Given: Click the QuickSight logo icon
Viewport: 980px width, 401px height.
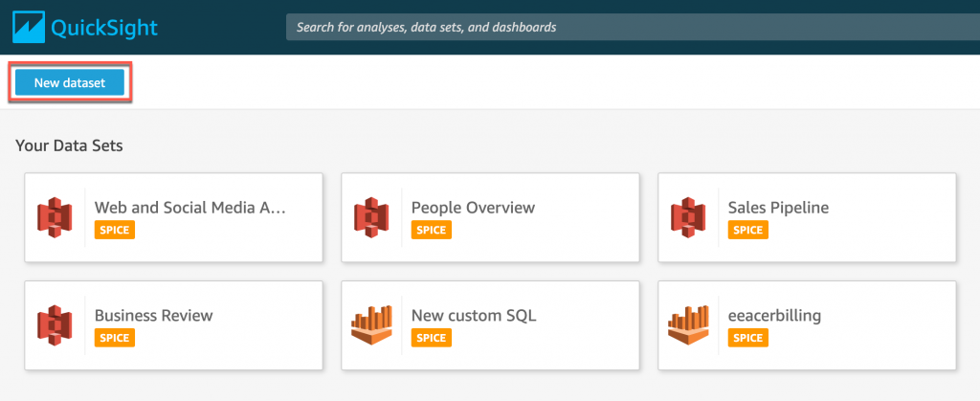Looking at the screenshot, I should tap(32, 26).
